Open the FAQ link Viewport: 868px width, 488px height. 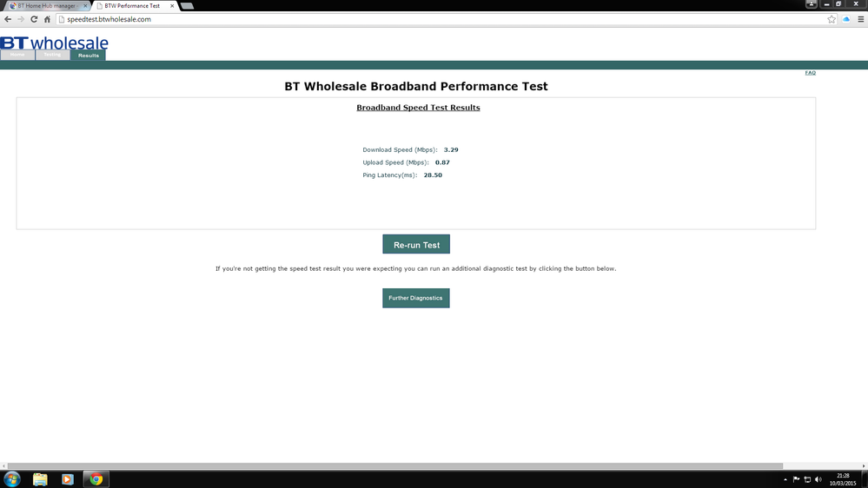(x=811, y=72)
